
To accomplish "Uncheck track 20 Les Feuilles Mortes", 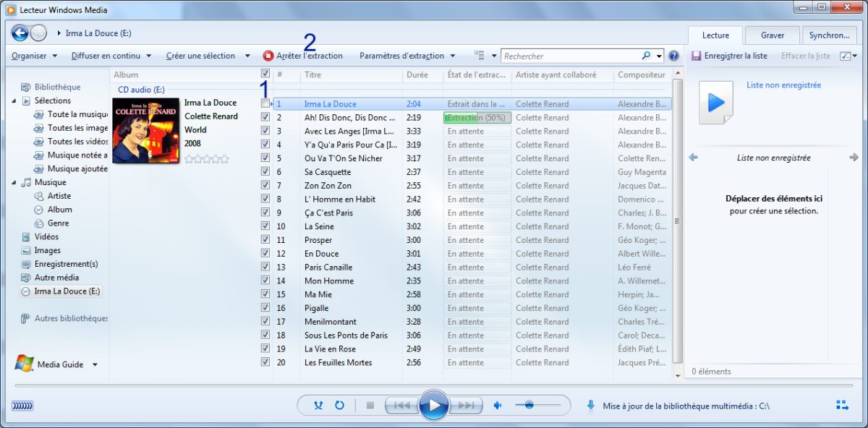I will click(265, 362).
